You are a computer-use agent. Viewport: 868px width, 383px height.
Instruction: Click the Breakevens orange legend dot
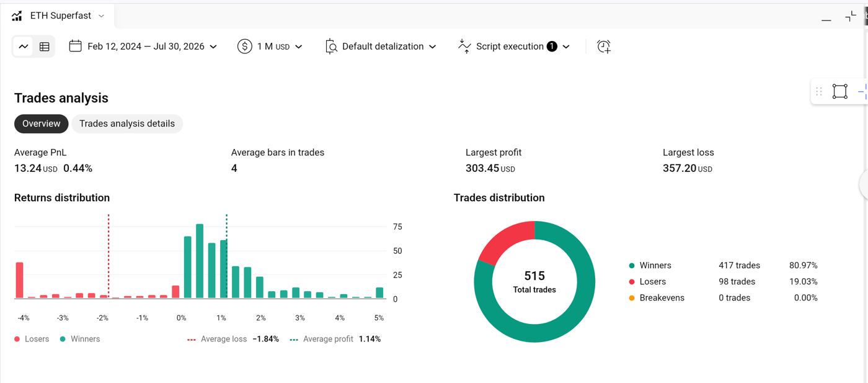(632, 298)
